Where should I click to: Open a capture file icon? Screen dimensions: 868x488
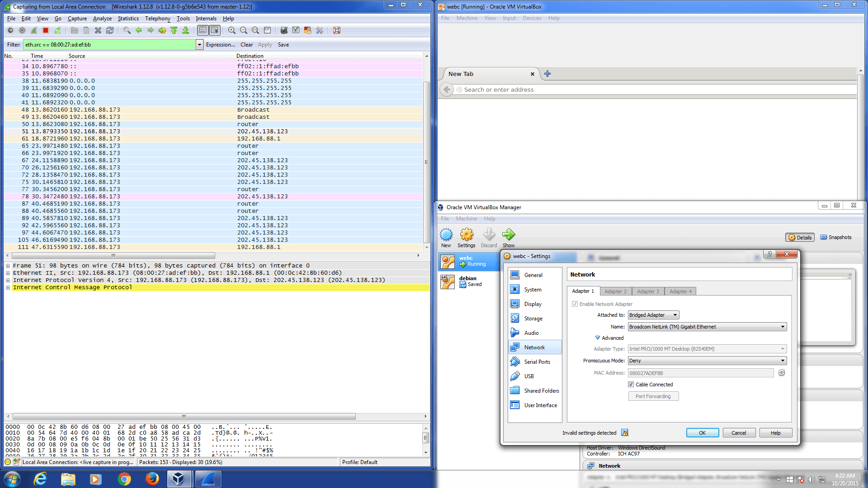click(x=75, y=30)
